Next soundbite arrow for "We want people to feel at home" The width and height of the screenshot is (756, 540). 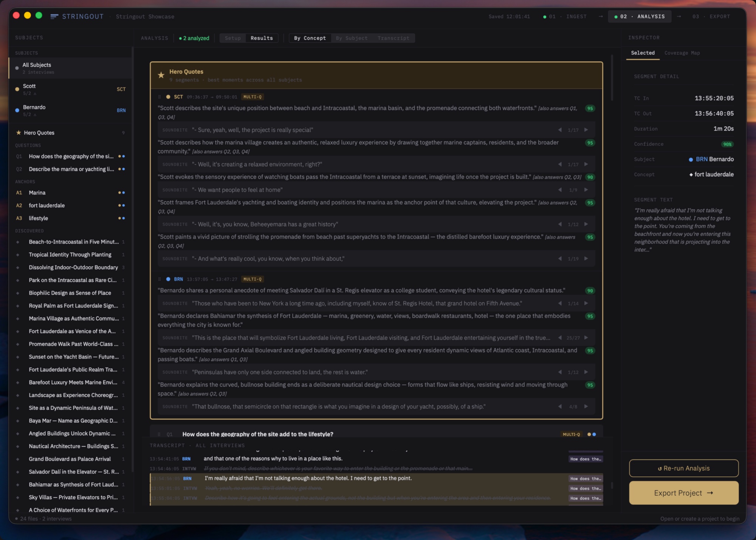[586, 190]
